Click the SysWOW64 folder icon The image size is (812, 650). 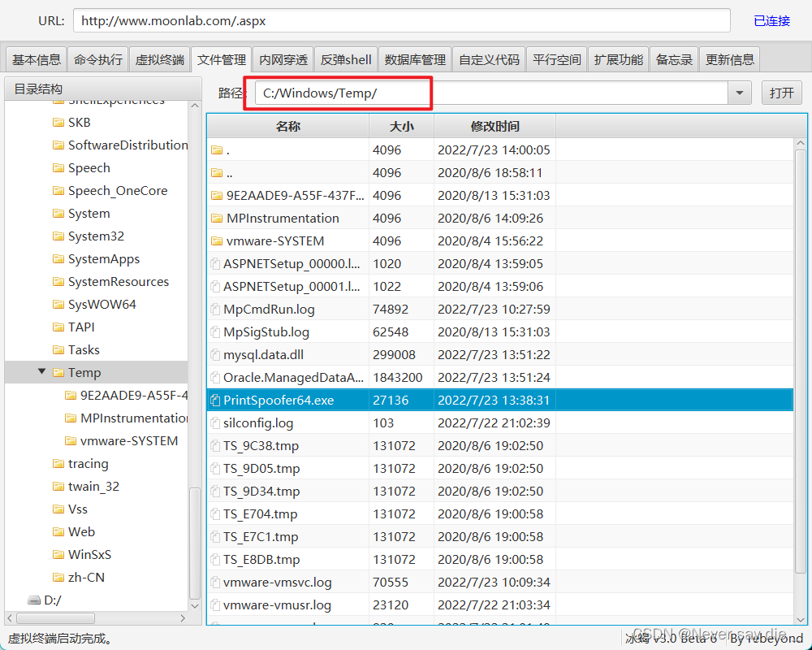pos(58,305)
